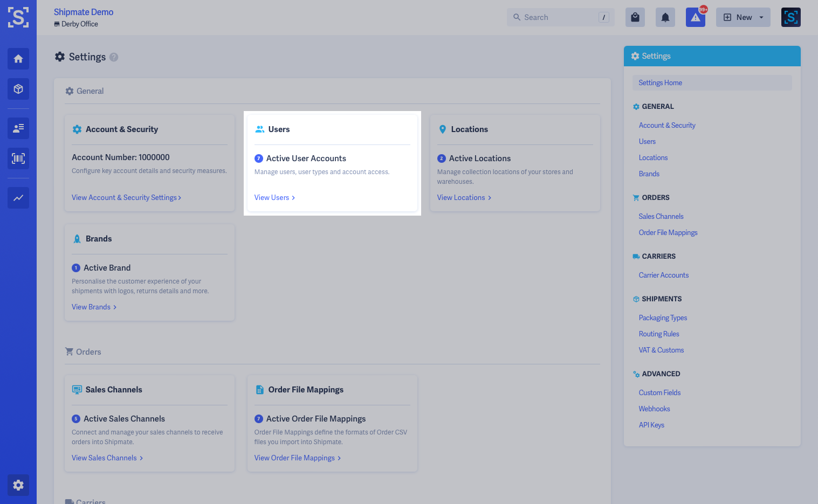Viewport: 818px width, 504px height.
Task: Click the truck icon beside CARRIERS heading
Action: point(636,257)
